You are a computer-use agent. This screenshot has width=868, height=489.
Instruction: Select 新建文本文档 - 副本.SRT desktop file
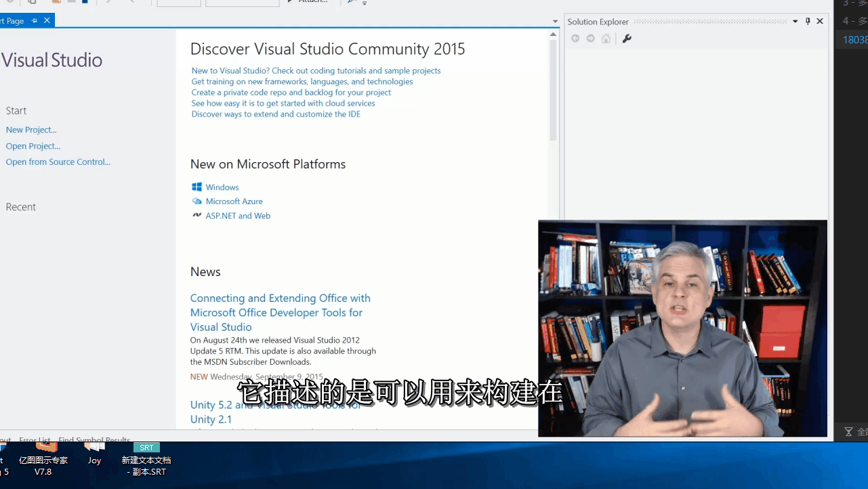pos(146,459)
